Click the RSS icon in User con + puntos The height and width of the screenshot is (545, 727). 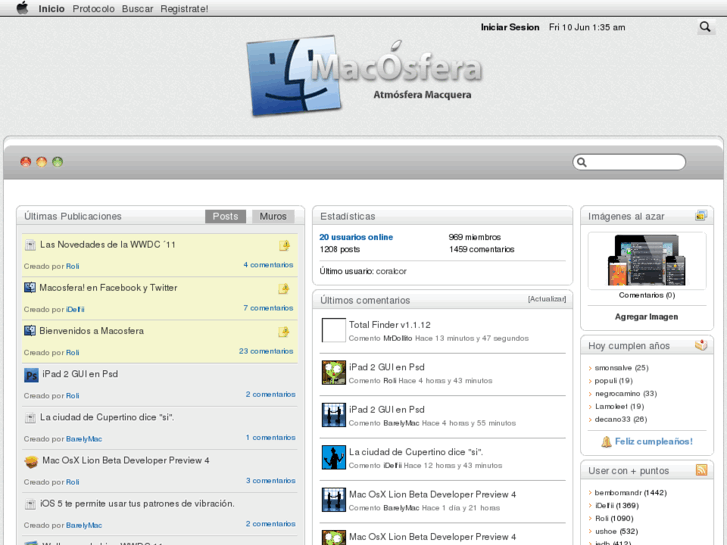701,470
